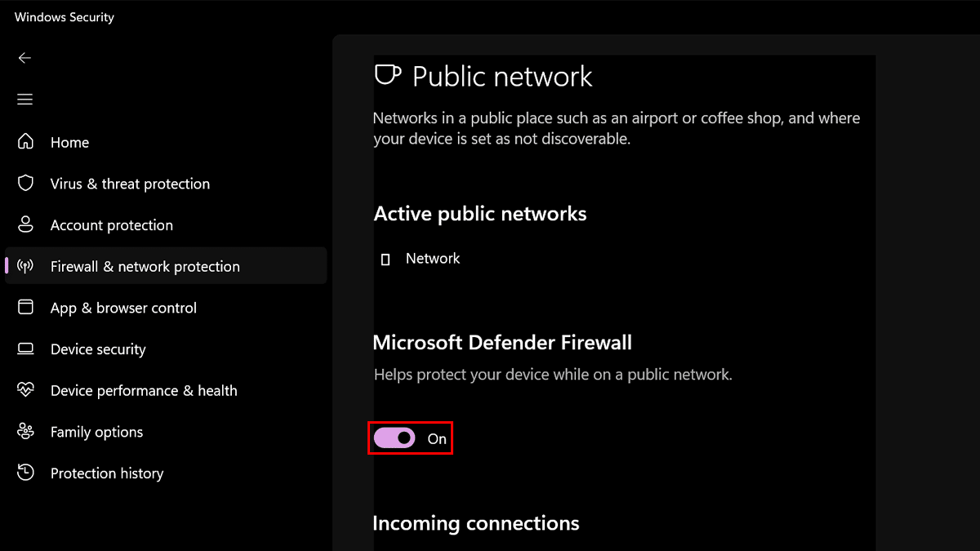
Task: Open Family options from sidebar
Action: tap(96, 433)
